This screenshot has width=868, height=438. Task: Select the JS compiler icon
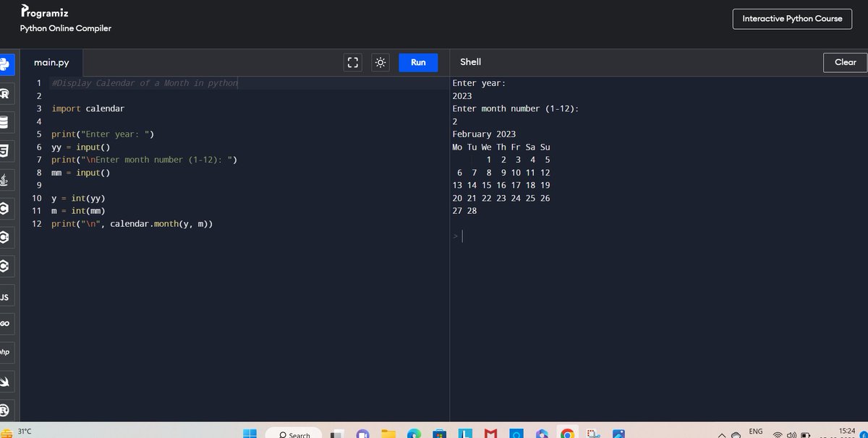click(4, 297)
